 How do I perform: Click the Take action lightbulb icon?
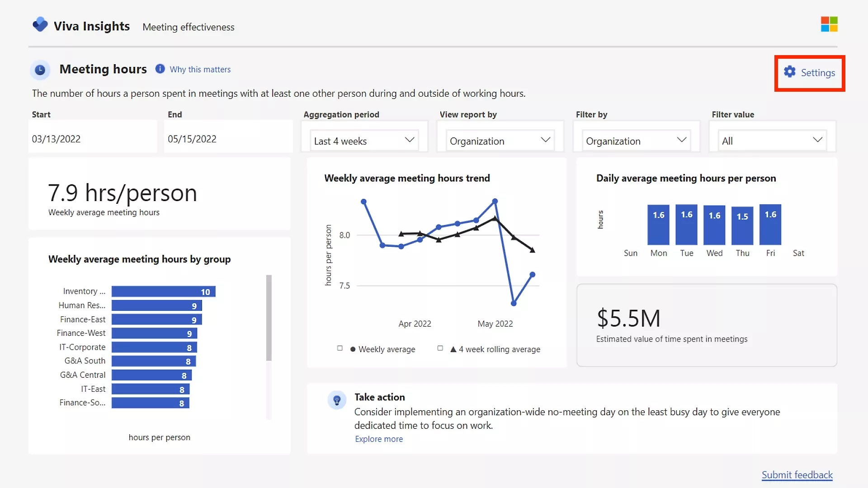point(337,400)
